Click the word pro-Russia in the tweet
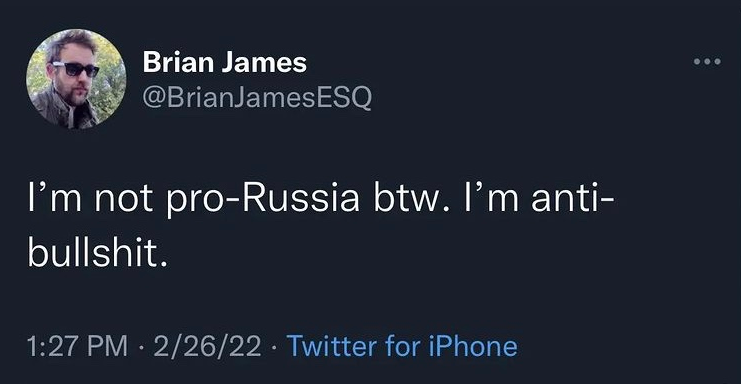741x384 pixels. click(263, 200)
